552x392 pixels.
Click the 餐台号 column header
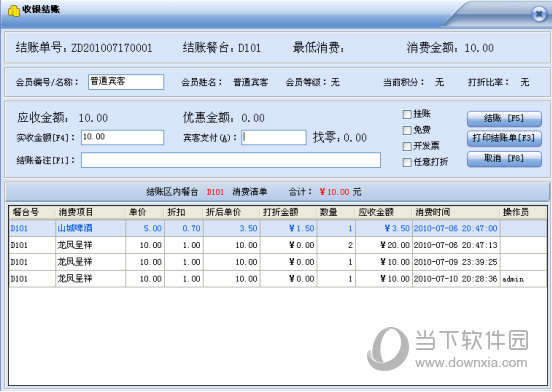pos(32,212)
